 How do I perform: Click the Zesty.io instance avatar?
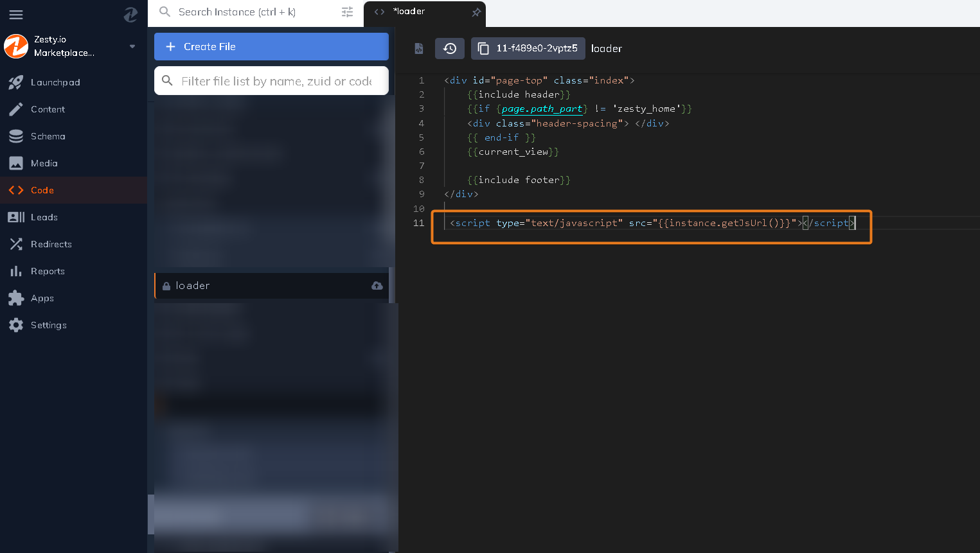[16, 46]
